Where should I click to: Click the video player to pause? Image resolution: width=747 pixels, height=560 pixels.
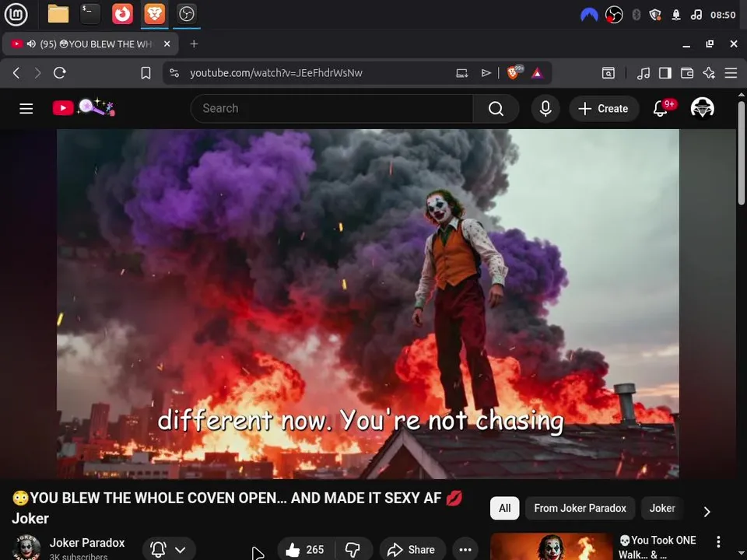[368, 304]
